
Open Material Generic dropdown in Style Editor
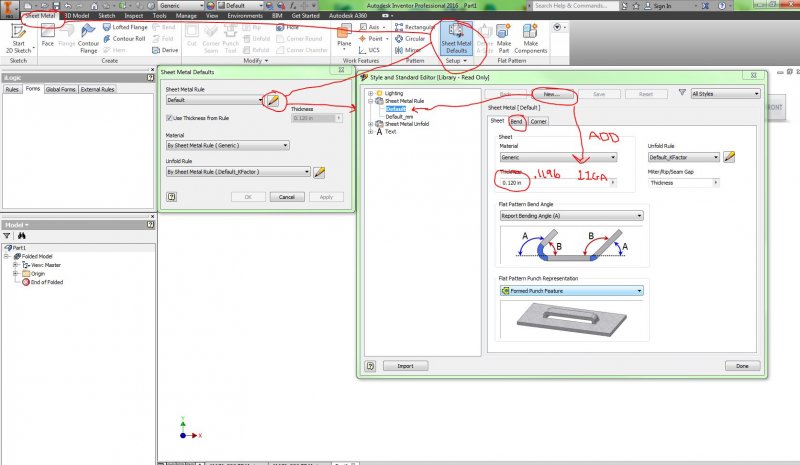click(x=558, y=157)
